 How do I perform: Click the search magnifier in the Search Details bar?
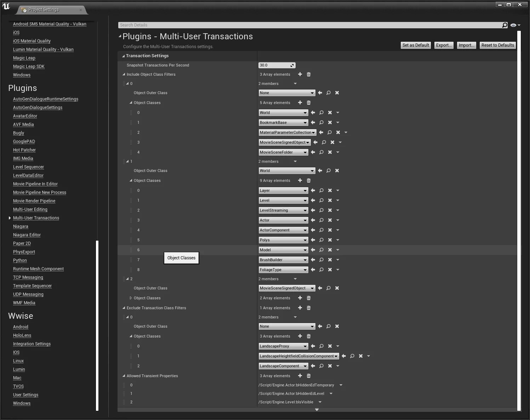click(505, 25)
